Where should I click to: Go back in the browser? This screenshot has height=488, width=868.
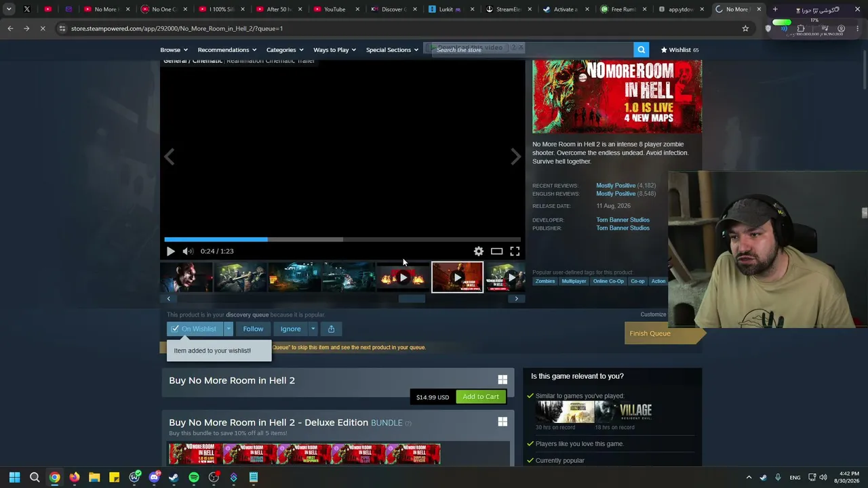[x=10, y=28]
